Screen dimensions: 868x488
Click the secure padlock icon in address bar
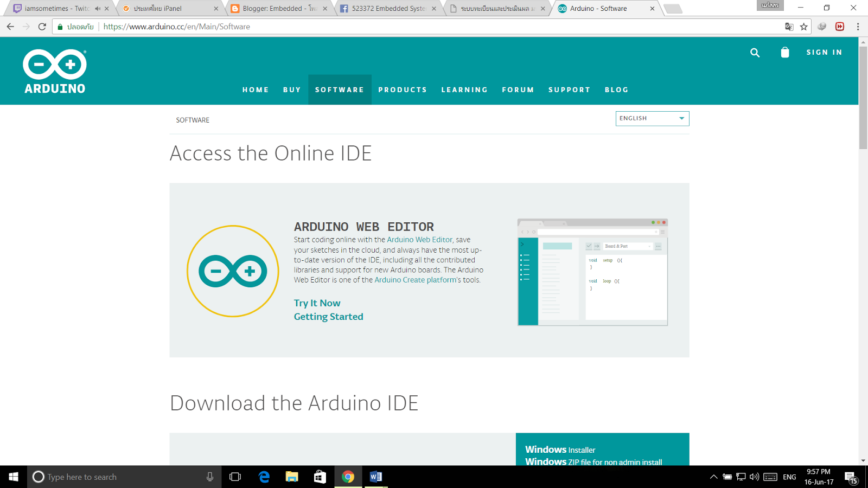60,27
